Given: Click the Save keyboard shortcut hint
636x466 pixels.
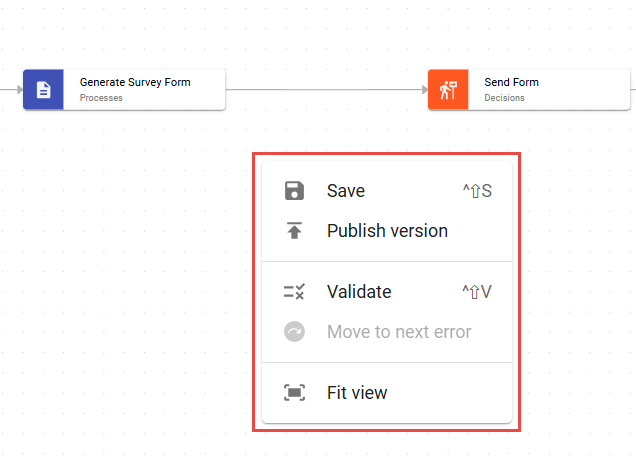Looking at the screenshot, I should click(477, 191).
